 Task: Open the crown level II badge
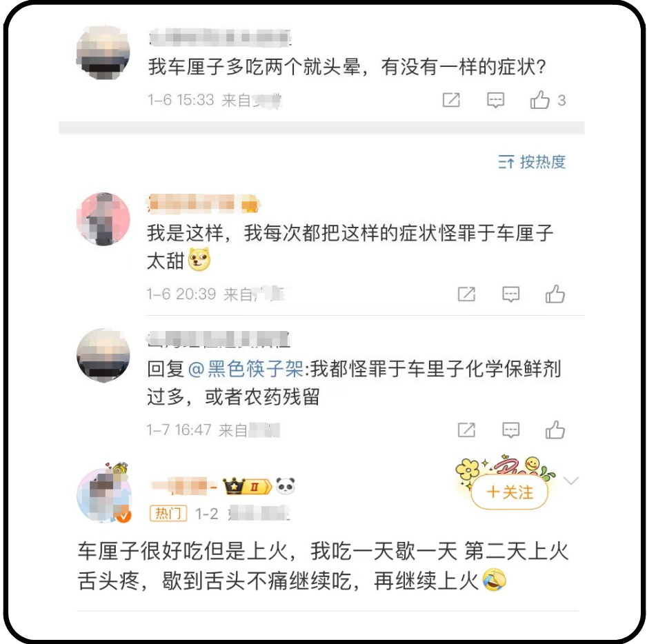247,486
